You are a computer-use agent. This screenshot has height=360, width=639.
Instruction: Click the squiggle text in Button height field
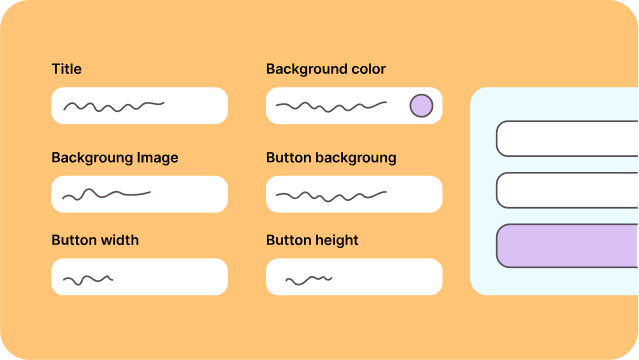(308, 280)
